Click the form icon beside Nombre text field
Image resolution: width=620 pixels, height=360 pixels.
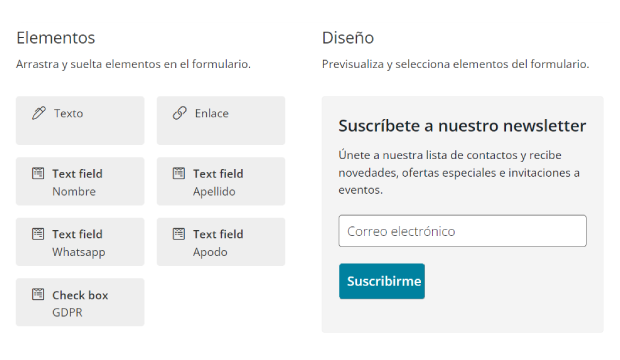[38, 173]
